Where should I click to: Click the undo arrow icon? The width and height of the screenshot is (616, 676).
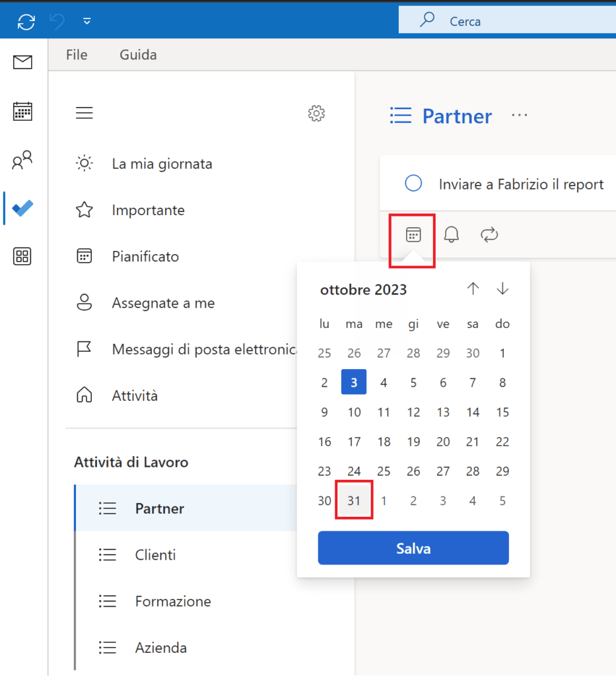[57, 22]
